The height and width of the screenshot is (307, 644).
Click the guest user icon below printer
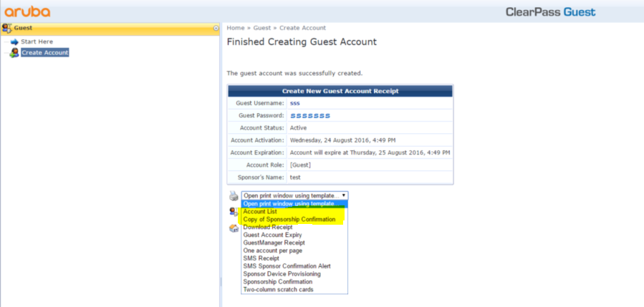[x=234, y=212]
